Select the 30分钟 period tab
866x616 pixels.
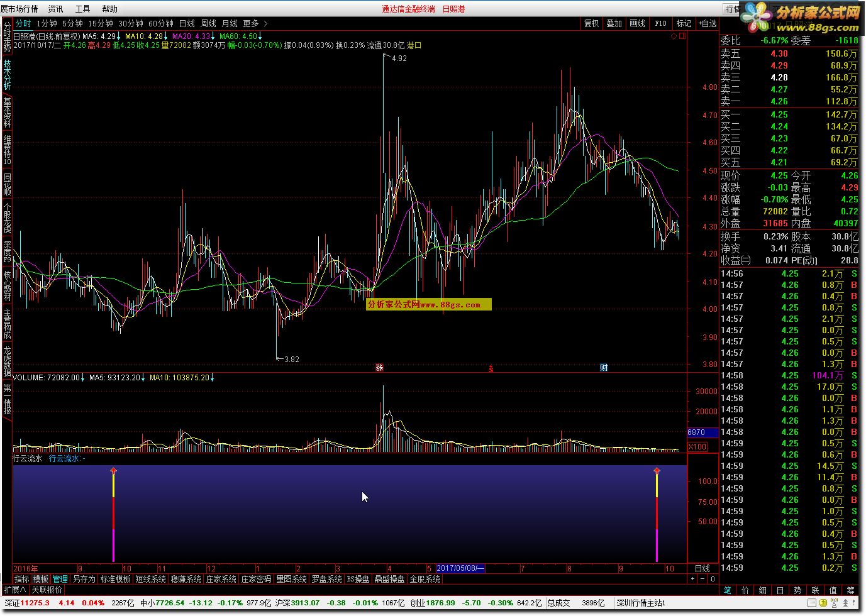click(x=131, y=23)
